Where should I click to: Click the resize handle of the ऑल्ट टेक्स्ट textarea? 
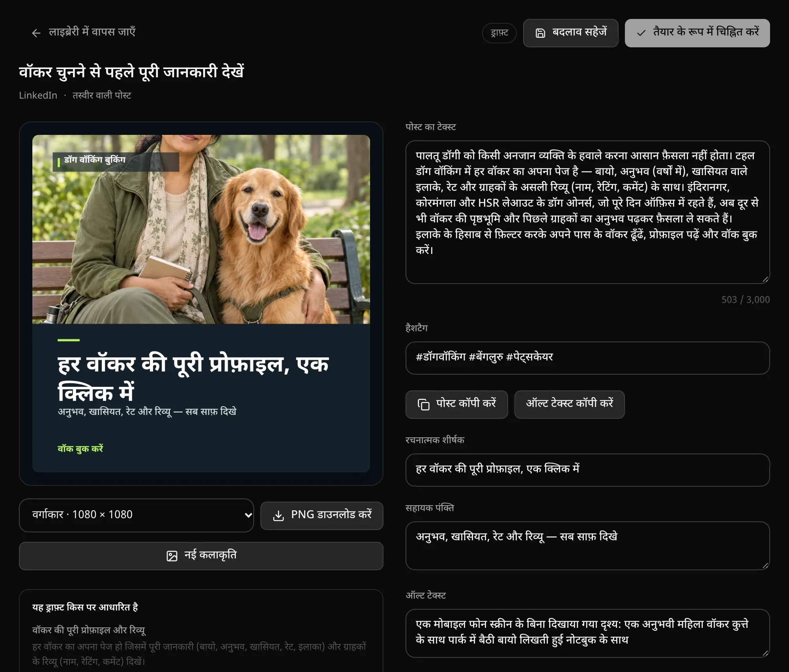point(765,653)
